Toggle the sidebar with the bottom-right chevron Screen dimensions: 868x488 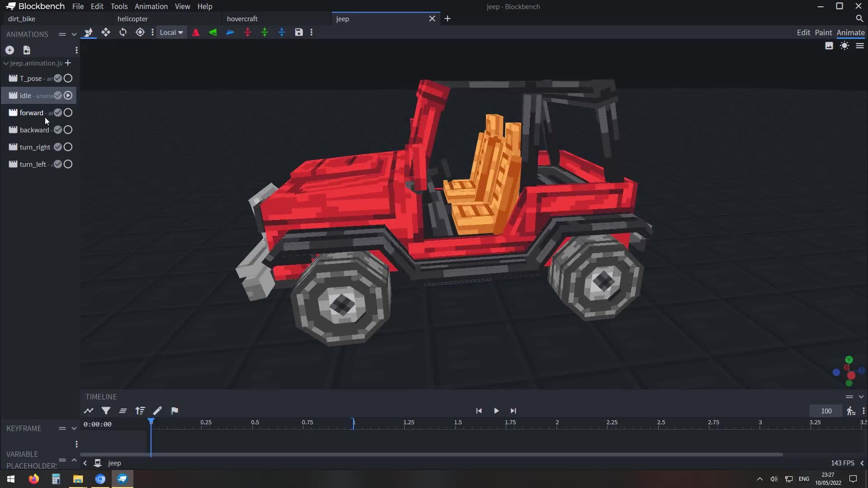tap(862, 463)
